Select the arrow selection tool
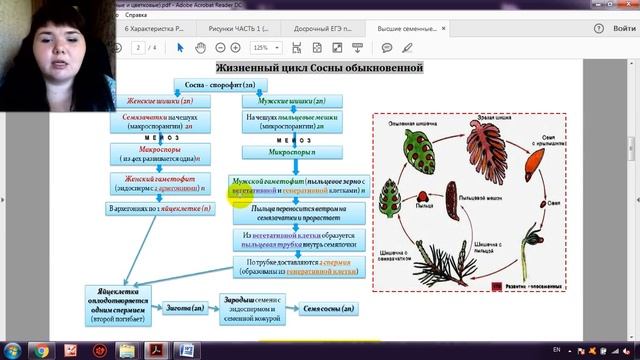This screenshot has height=360, width=640. (x=180, y=48)
